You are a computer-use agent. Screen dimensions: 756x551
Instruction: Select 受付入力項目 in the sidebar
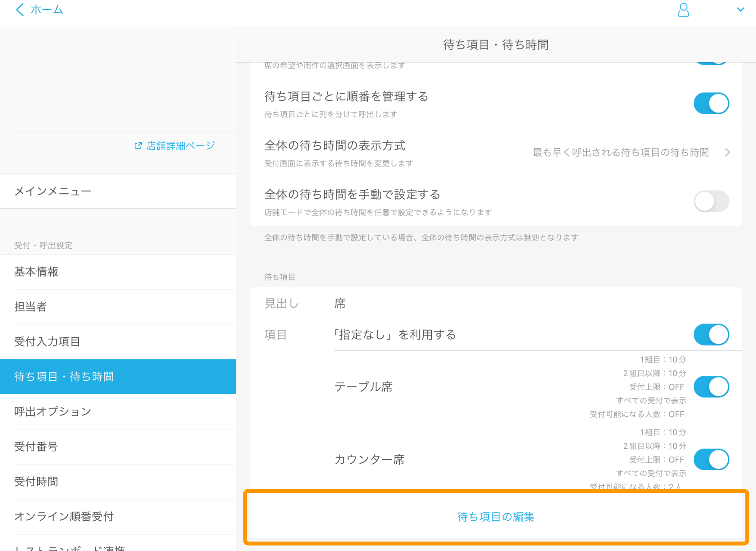tap(118, 342)
